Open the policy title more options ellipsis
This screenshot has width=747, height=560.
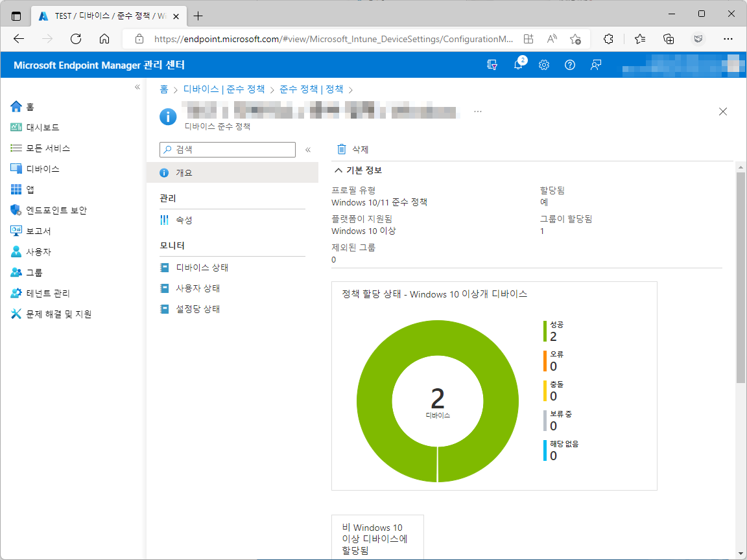478,112
